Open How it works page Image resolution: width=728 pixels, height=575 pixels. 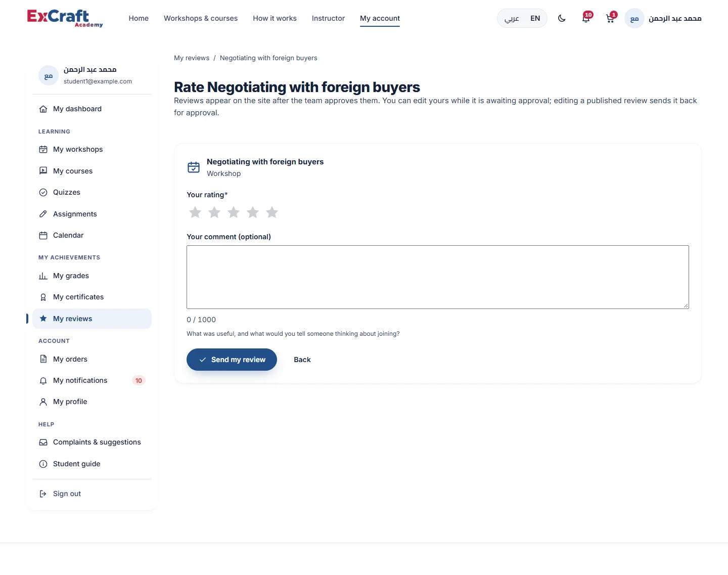275,18
